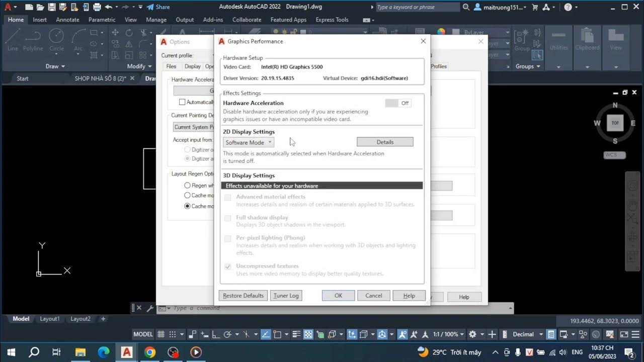Viewport: 644px width, 362px height.
Task: Click the Customization menu icon in status bar
Action: tap(635, 334)
